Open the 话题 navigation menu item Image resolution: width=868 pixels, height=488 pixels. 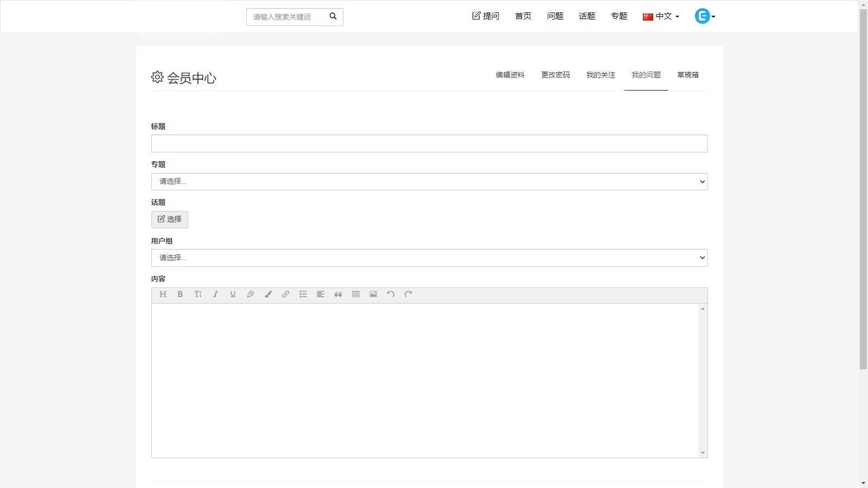586,16
